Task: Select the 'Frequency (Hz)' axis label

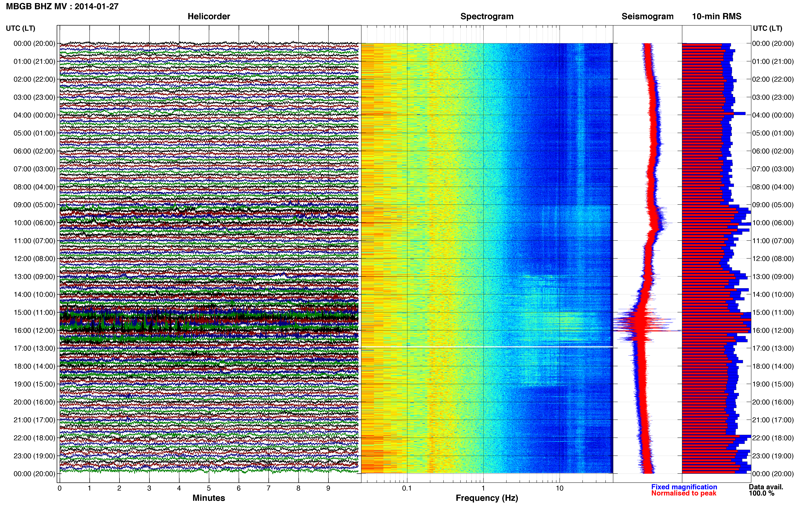Action: (487, 498)
